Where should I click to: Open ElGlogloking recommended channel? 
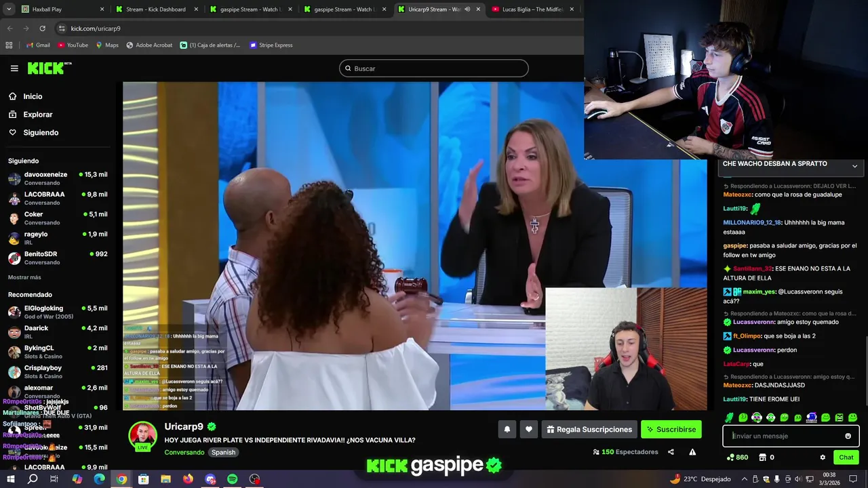58,312
